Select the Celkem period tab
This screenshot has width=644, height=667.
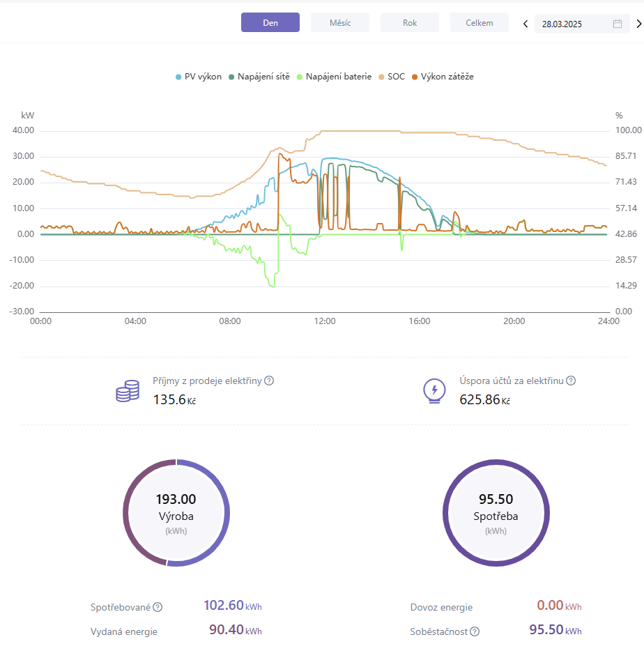480,23
